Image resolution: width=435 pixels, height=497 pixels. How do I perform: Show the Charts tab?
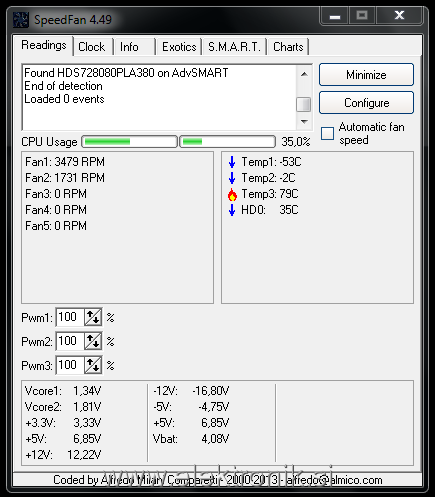(x=288, y=47)
